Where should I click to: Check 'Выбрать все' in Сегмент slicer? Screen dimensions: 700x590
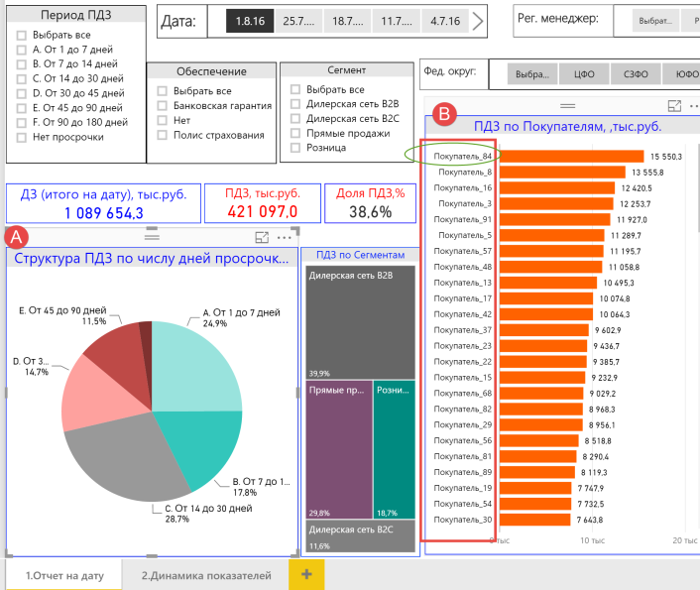pos(295,89)
